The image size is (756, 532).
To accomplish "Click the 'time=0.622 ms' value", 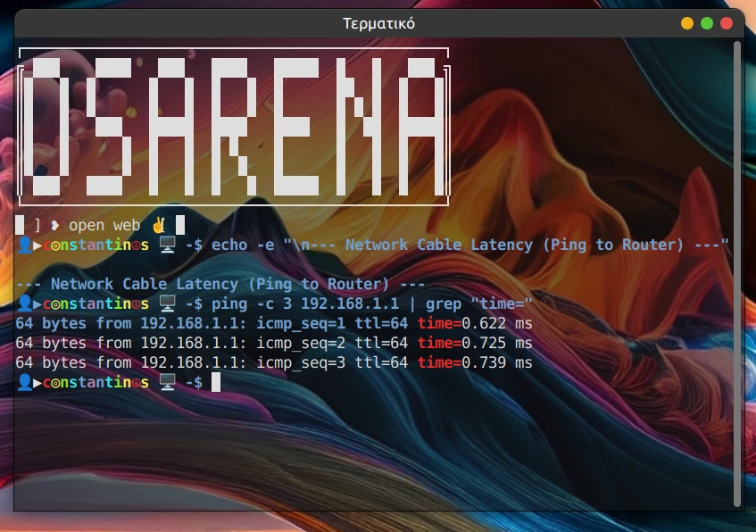I will pyautogui.click(x=475, y=323).
